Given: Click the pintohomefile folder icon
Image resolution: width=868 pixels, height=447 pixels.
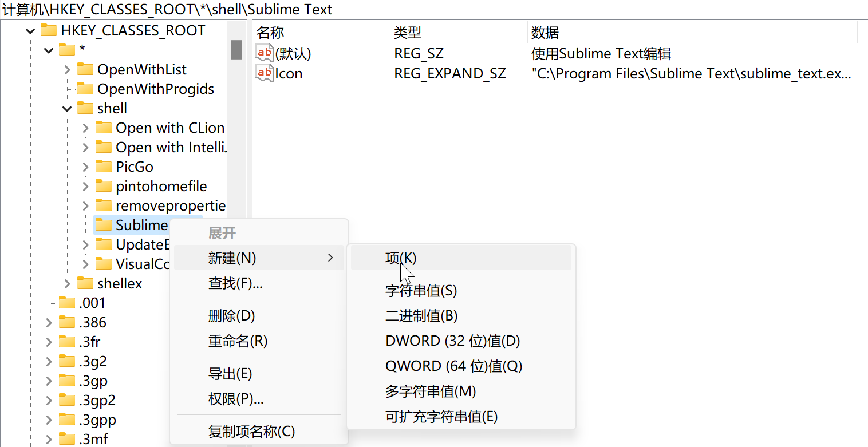Looking at the screenshot, I should pos(104,186).
